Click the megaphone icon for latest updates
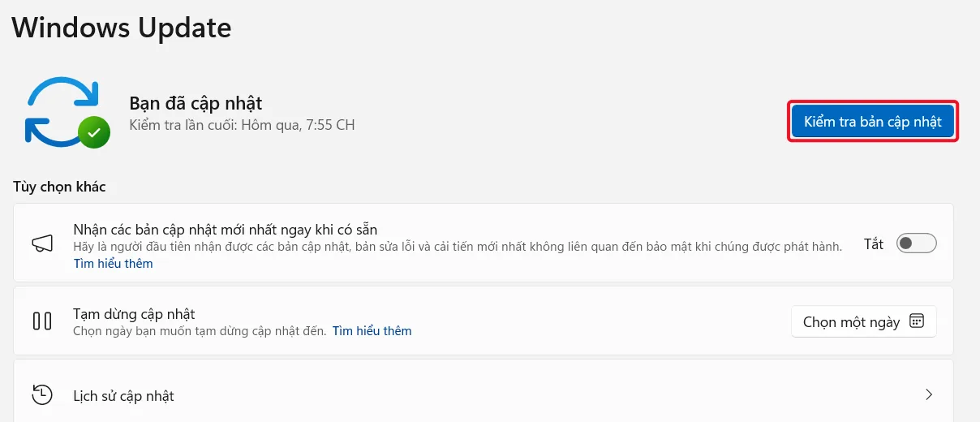Image resolution: width=980 pixels, height=422 pixels. 42,243
